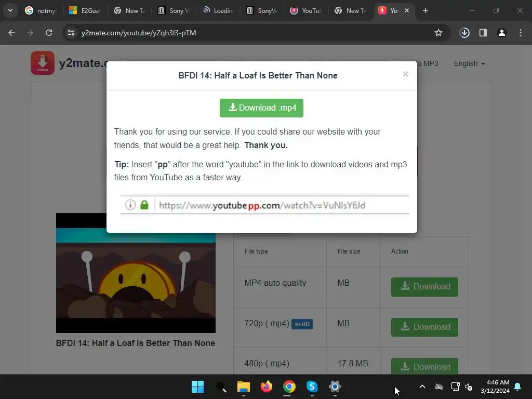Click the green Download .mp4 button
532x399 pixels.
(x=261, y=108)
